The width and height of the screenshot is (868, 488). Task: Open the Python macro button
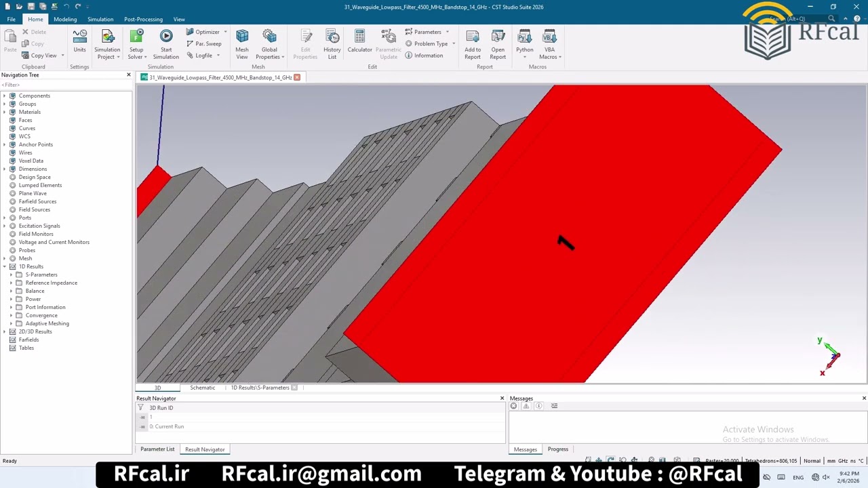524,44
